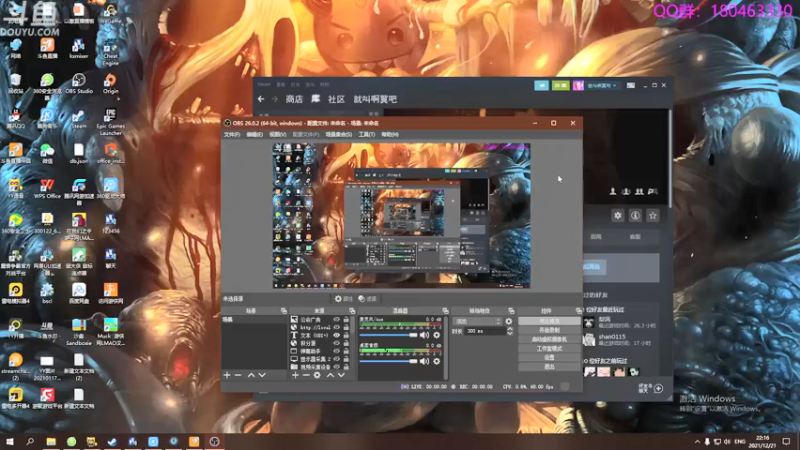This screenshot has height=450, width=800.
Task: Open OBS 文件(F) menu
Action: [x=232, y=135]
